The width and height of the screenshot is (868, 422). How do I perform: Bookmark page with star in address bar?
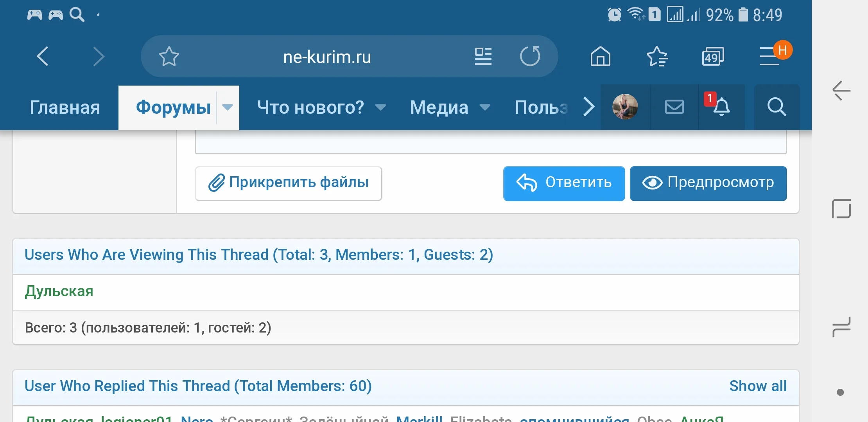coord(169,57)
